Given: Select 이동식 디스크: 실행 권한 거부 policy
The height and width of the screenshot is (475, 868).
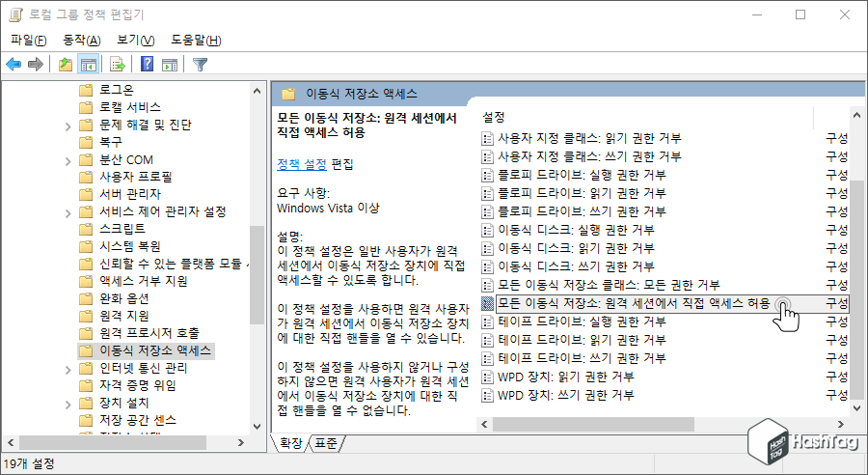Looking at the screenshot, I should point(576,230).
